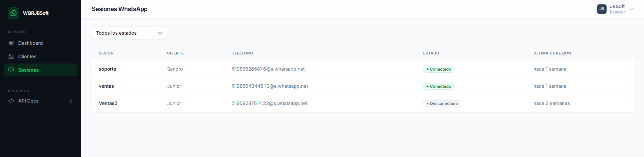Expand the JBSoft user menu chevron
Viewport: 644px width, 157px height.
[631, 9]
